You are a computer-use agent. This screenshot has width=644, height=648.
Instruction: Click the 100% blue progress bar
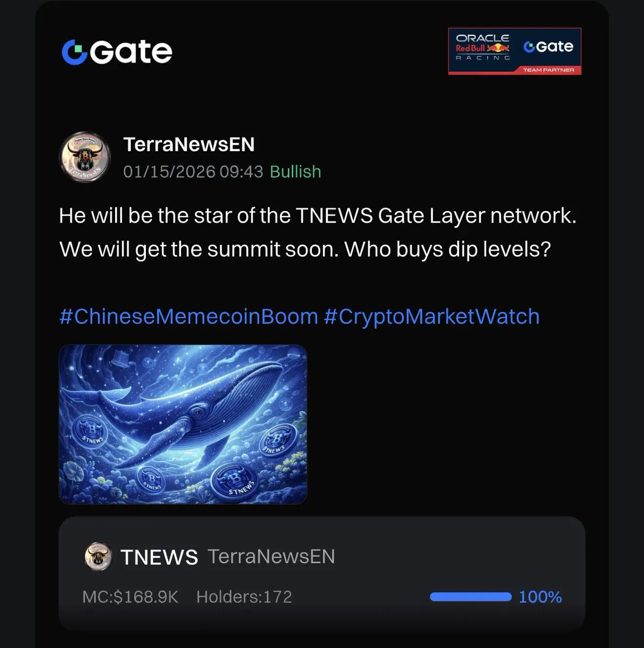point(471,597)
